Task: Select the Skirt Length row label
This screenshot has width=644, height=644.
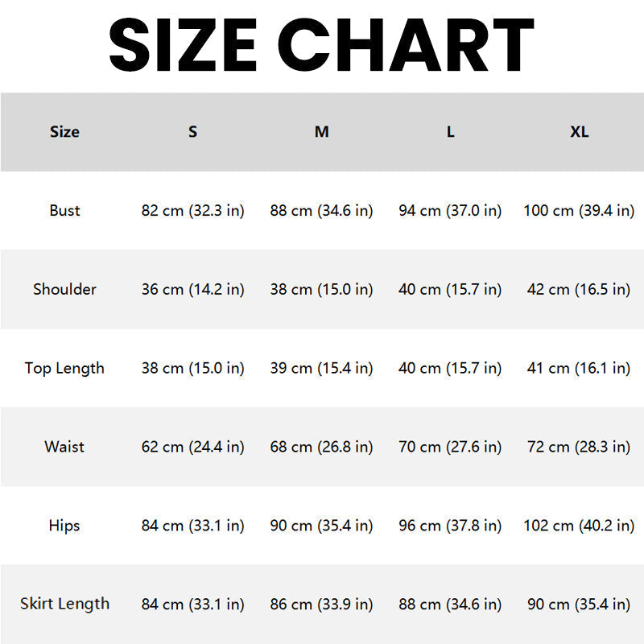Action: (64, 604)
